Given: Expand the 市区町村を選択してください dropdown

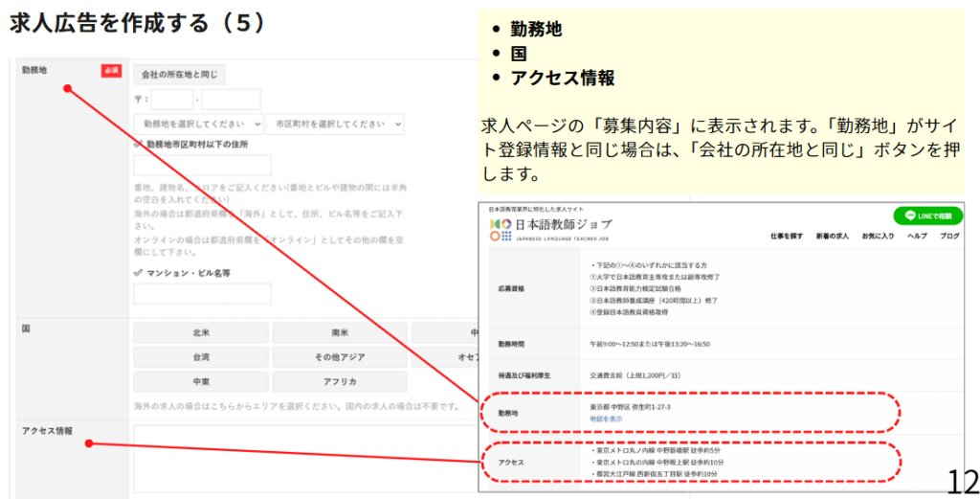Looking at the screenshot, I should (x=335, y=124).
